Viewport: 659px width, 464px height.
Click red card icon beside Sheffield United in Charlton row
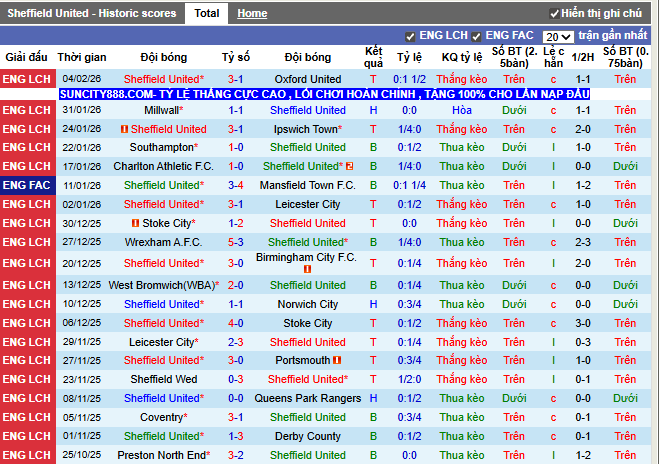pos(349,166)
